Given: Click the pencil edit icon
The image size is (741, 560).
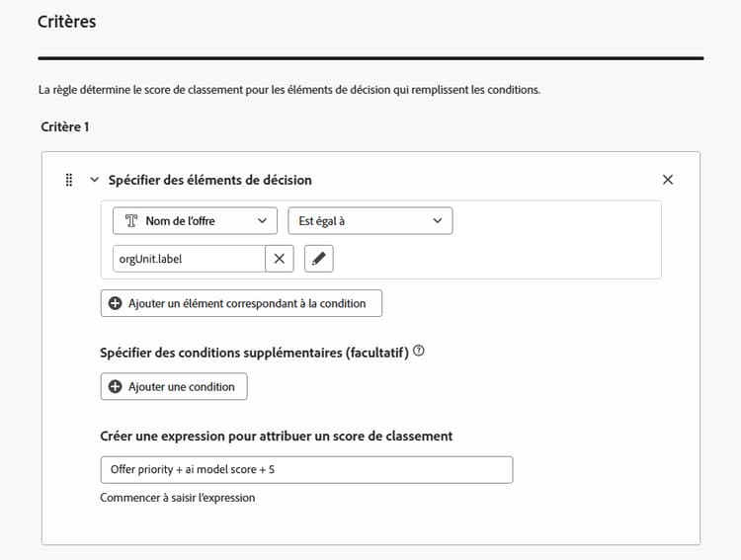Looking at the screenshot, I should coord(318,259).
